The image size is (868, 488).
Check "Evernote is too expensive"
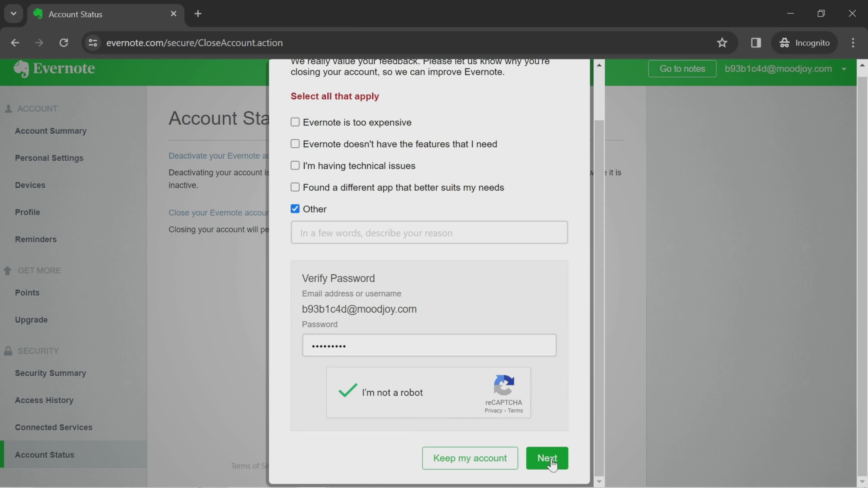(x=295, y=122)
